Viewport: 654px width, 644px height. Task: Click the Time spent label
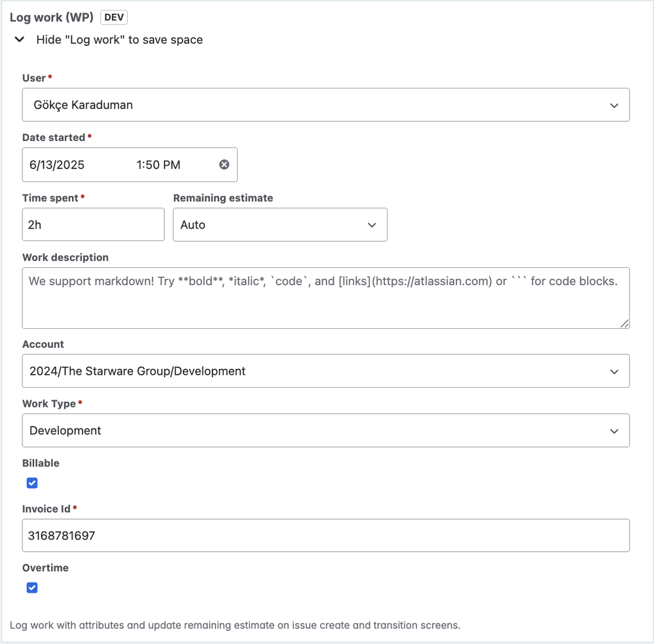click(x=50, y=198)
